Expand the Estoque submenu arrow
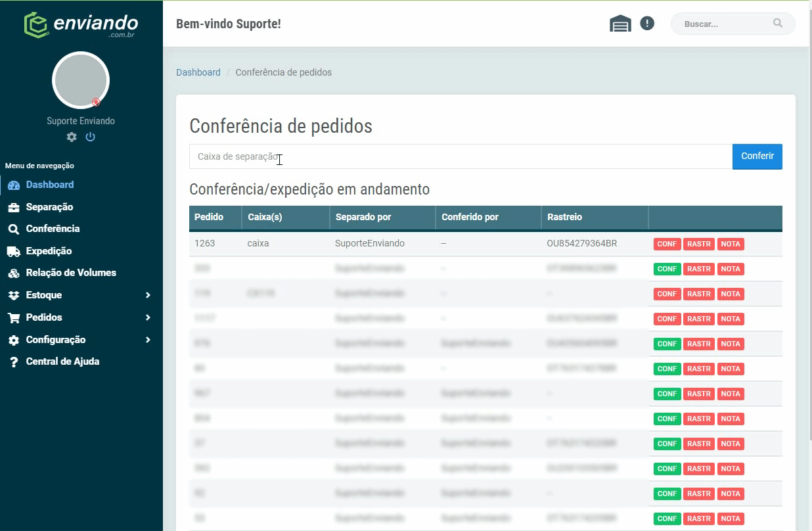The width and height of the screenshot is (812, 531). click(148, 295)
